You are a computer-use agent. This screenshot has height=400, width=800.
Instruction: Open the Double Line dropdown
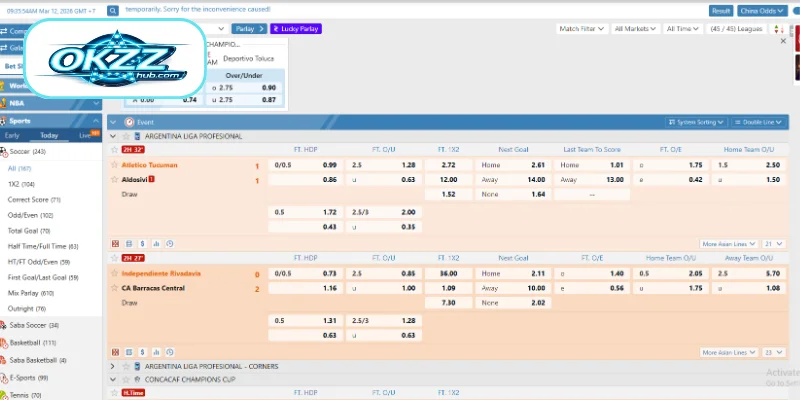pyautogui.click(x=759, y=122)
